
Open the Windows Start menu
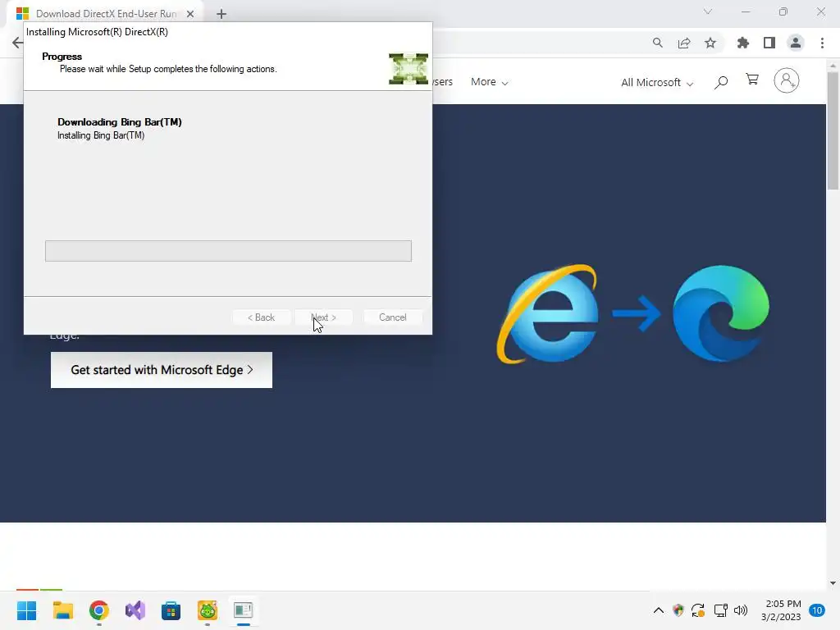coord(26,610)
